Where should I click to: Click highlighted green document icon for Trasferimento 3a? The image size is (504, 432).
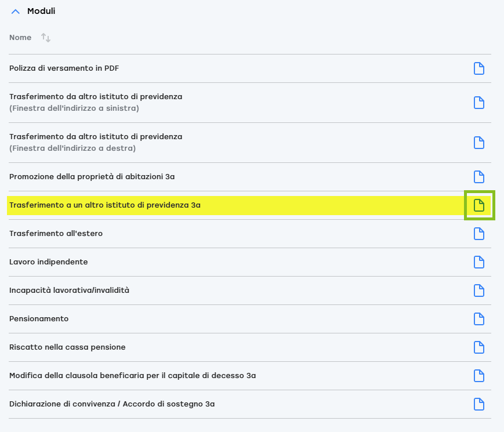pyautogui.click(x=479, y=205)
